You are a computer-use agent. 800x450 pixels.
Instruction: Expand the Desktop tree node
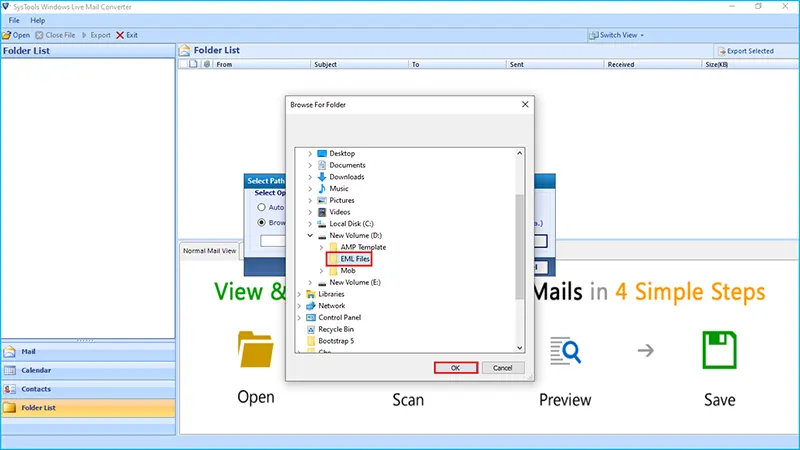[310, 153]
